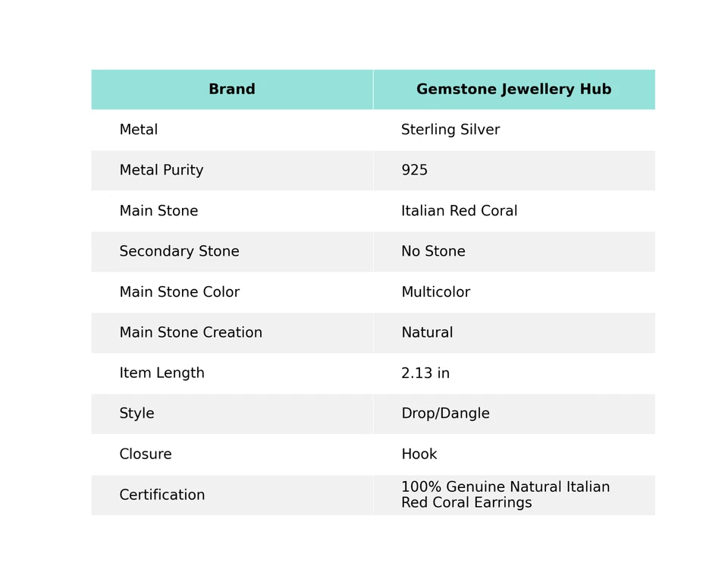The height and width of the screenshot is (579, 728).
Task: Select the Main Stone Color label
Action: [179, 292]
